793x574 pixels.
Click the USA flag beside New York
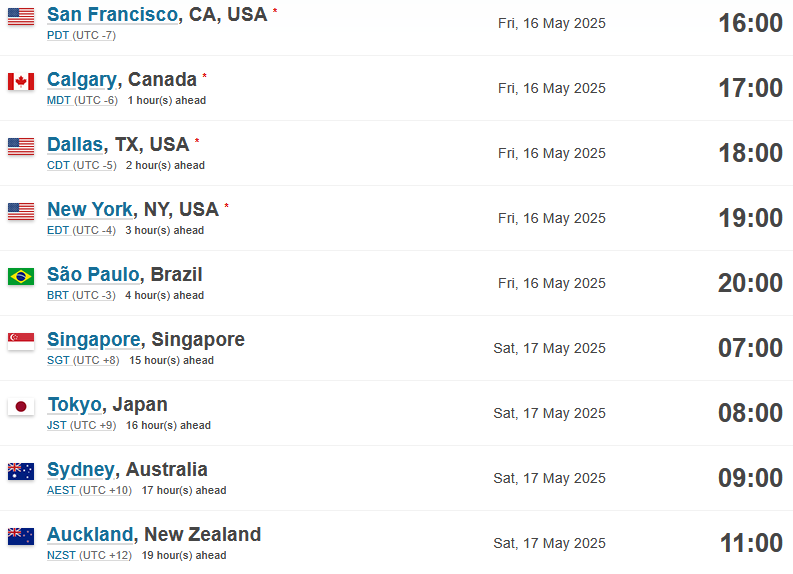[21, 211]
